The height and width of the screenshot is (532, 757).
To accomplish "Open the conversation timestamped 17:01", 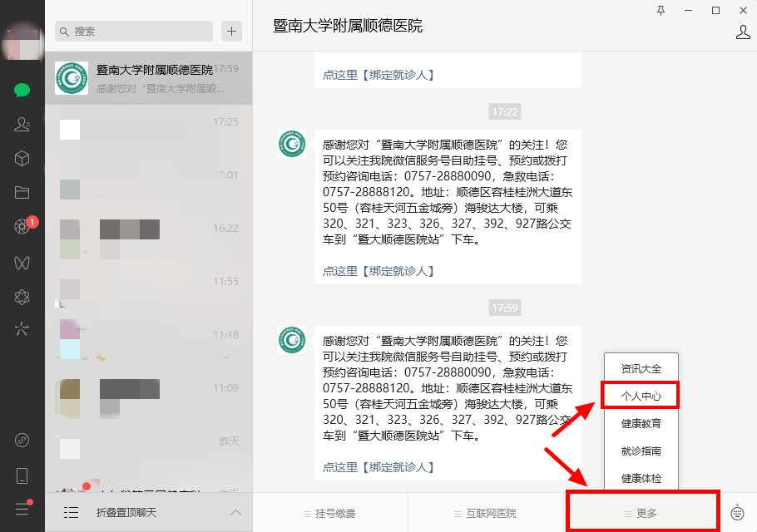I will point(149,185).
